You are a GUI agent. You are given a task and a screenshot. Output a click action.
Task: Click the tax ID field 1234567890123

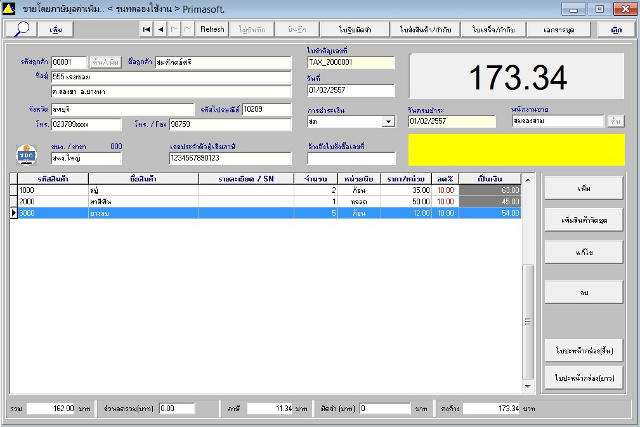(x=230, y=158)
